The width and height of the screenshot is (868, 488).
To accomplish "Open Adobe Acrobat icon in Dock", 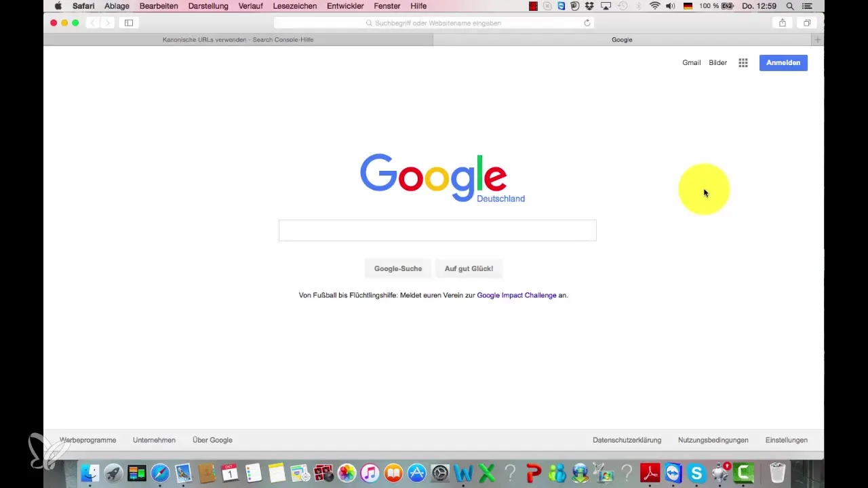I will pos(650,472).
